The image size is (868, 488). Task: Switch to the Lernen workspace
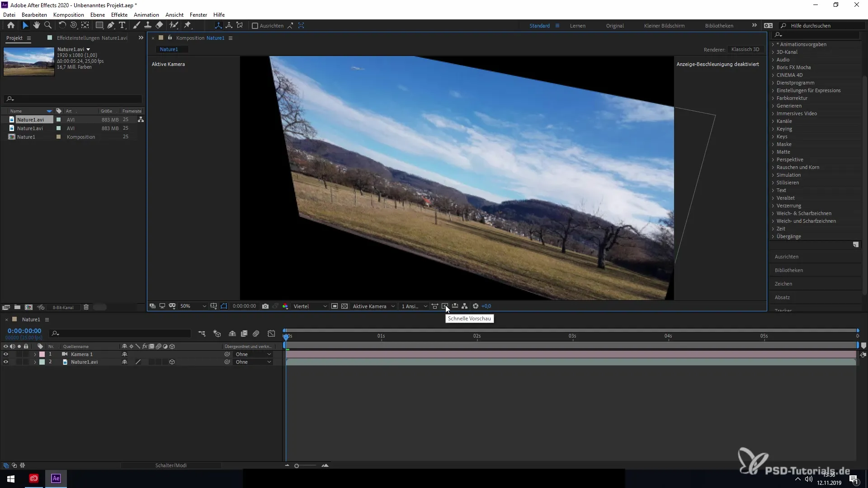[578, 26]
